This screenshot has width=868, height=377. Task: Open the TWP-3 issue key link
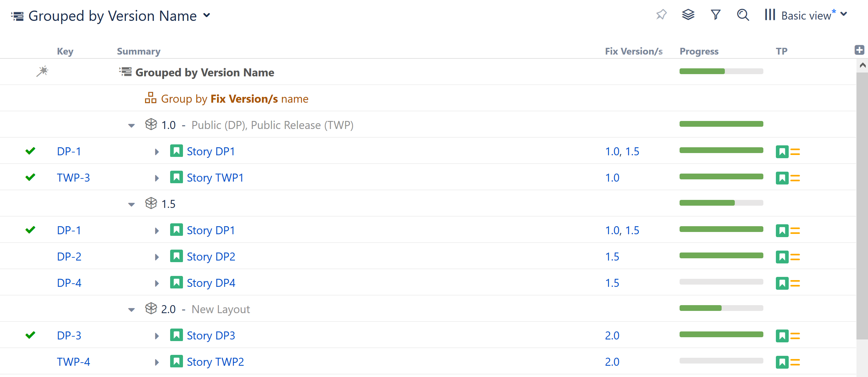point(73,177)
